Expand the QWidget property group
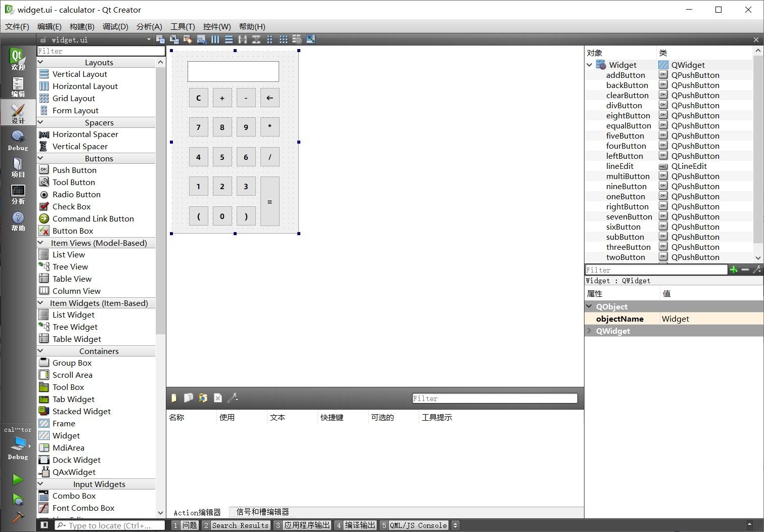The width and height of the screenshot is (764, 532). tap(590, 331)
